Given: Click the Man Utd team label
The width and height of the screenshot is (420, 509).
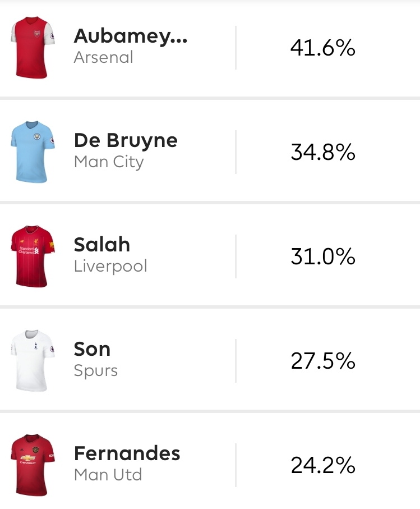Looking at the screenshot, I should point(108,475).
